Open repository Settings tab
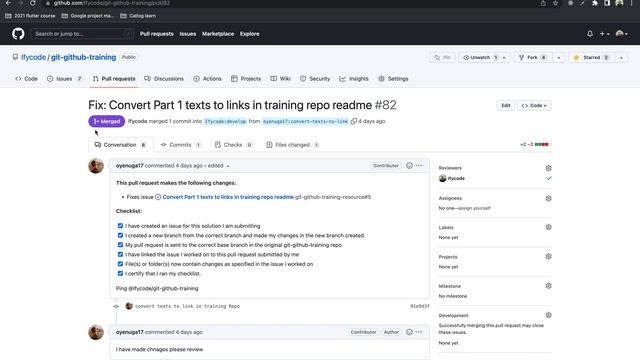640x360 pixels. tap(393, 79)
